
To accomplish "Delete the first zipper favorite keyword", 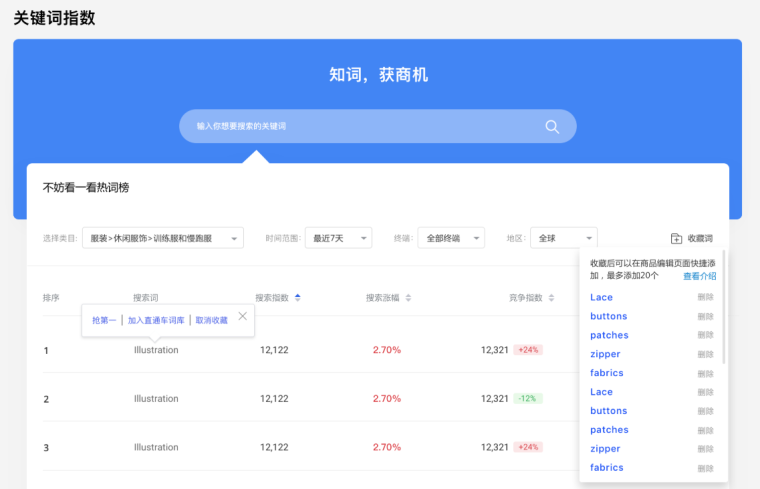I will point(705,354).
